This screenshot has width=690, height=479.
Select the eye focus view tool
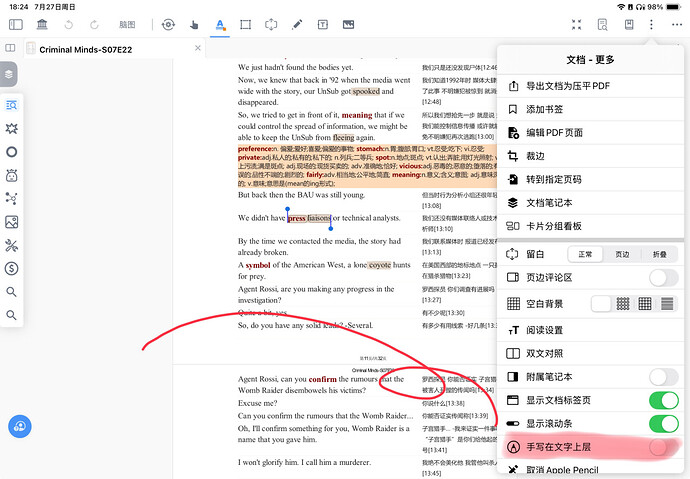click(168, 25)
